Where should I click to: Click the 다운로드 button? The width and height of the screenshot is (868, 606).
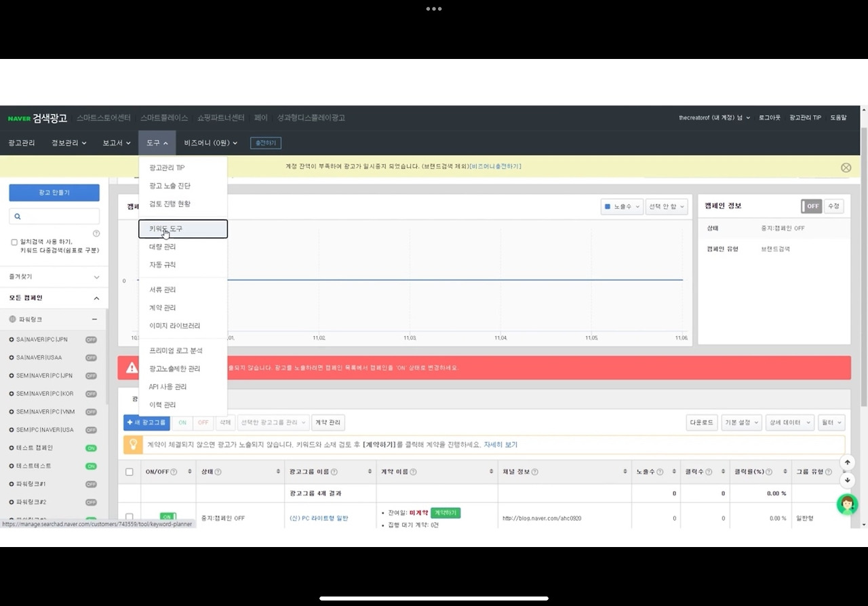[701, 422]
